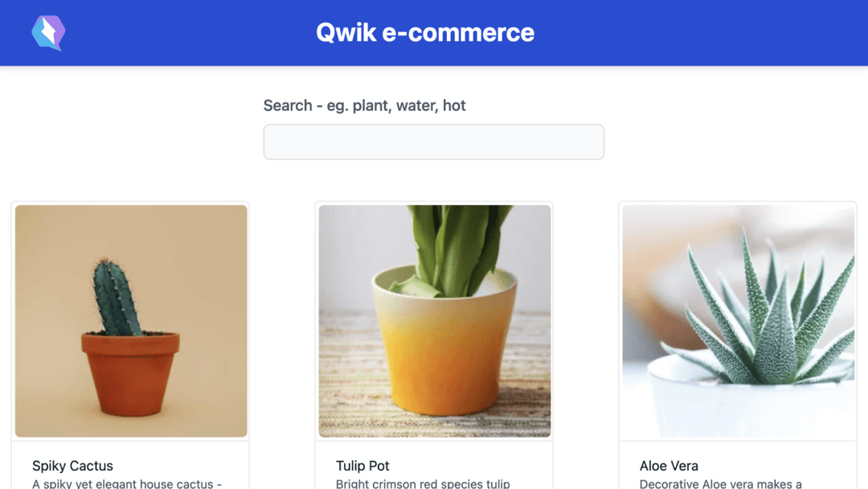This screenshot has width=868, height=489.
Task: Open the Aloe Vera product photo
Action: (739, 321)
